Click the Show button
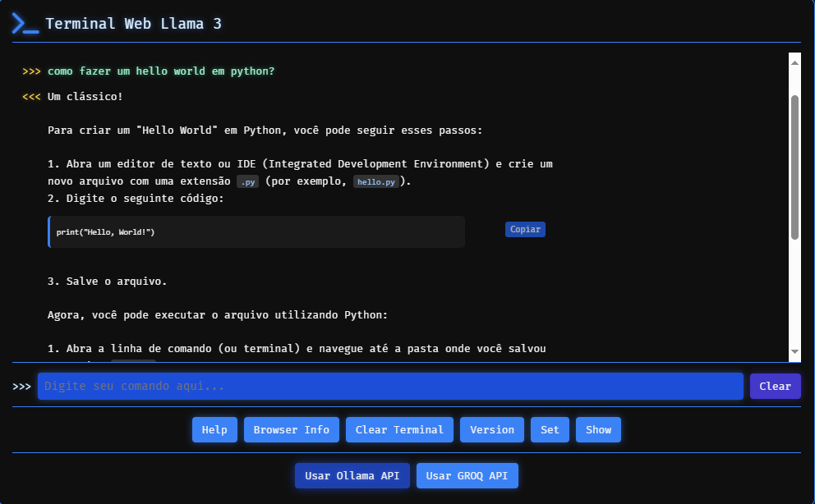Viewport: 815px width, 504px height. pyautogui.click(x=598, y=430)
